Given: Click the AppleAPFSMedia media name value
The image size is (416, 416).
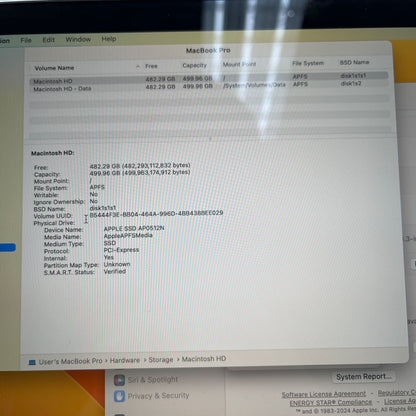Looking at the screenshot, I should [128, 235].
